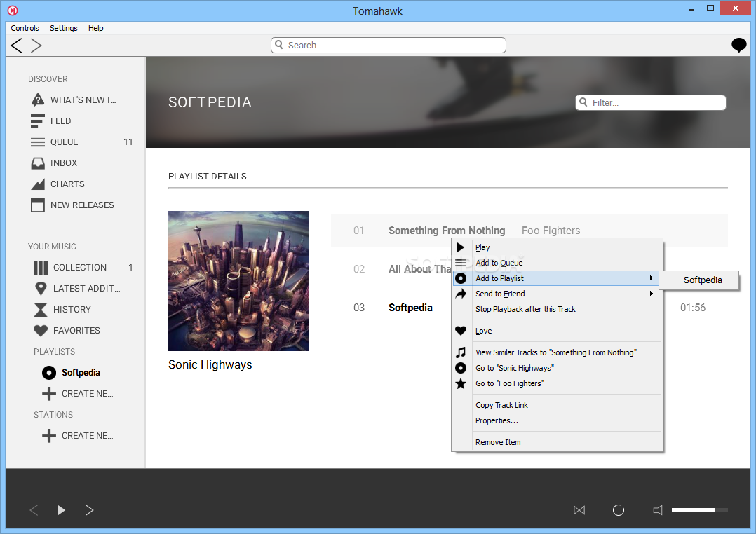Toggle shuffle mode in player bar
The height and width of the screenshot is (534, 756).
pos(579,510)
